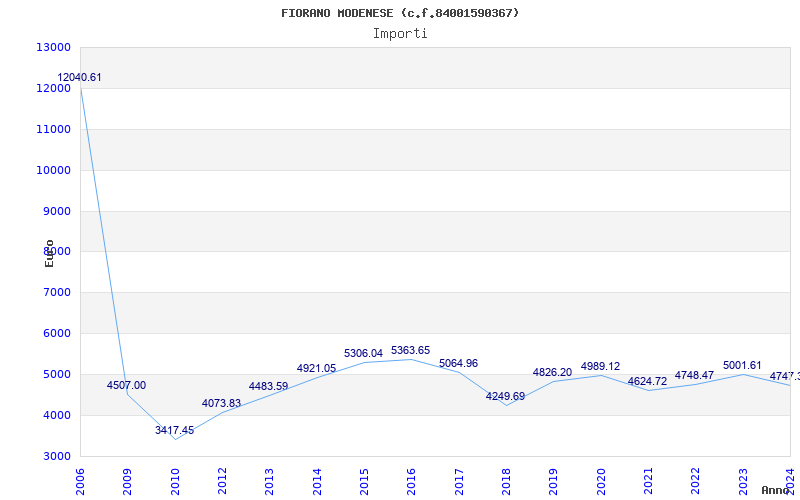Click the Anno x-axis title

coord(776,490)
